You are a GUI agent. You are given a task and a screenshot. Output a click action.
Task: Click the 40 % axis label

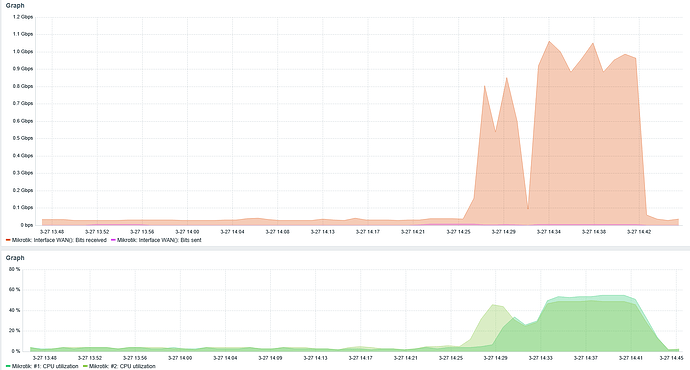15,310
